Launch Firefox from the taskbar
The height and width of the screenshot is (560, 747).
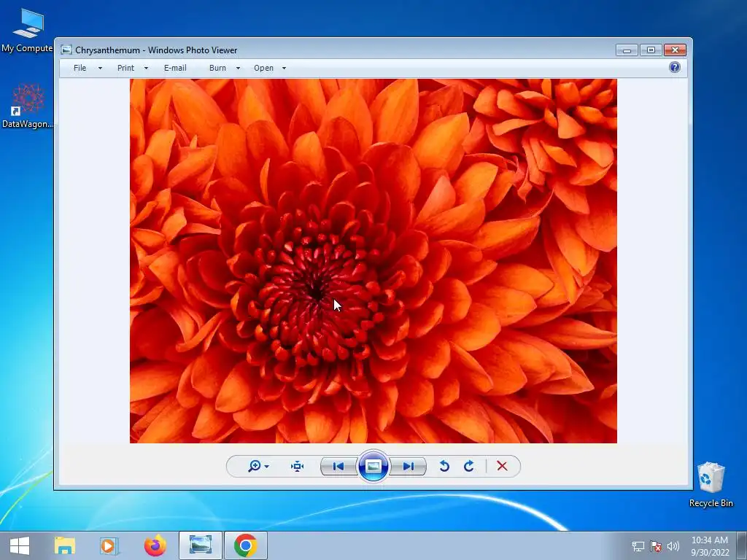click(x=155, y=545)
